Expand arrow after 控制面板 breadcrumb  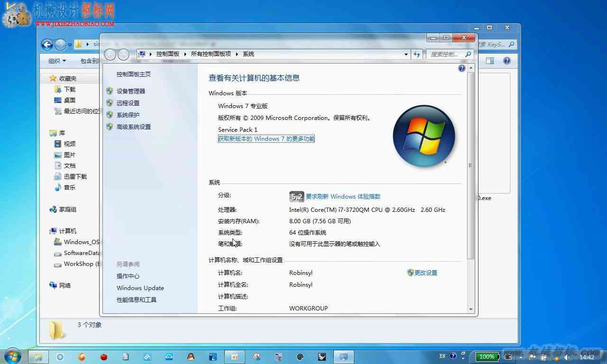[x=185, y=54]
